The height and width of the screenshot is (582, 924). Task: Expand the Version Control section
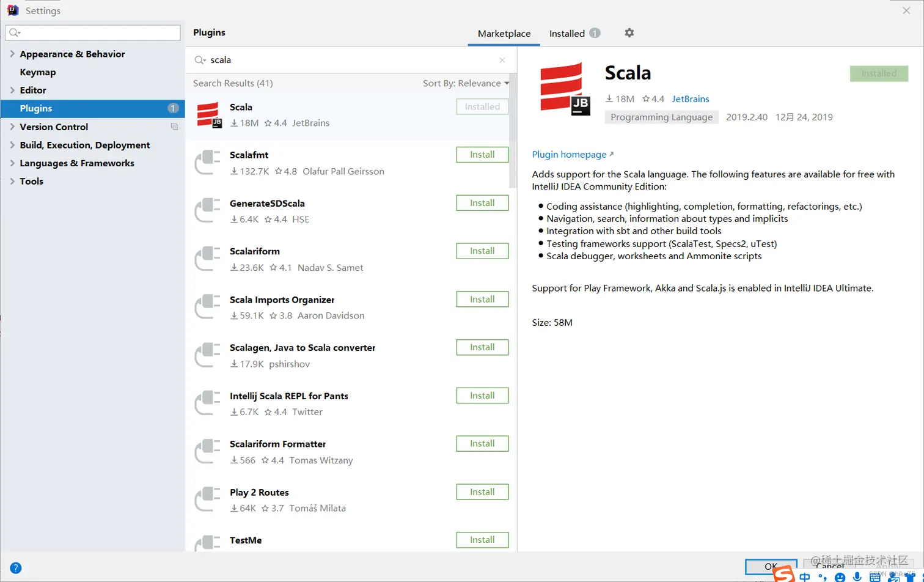[12, 127]
